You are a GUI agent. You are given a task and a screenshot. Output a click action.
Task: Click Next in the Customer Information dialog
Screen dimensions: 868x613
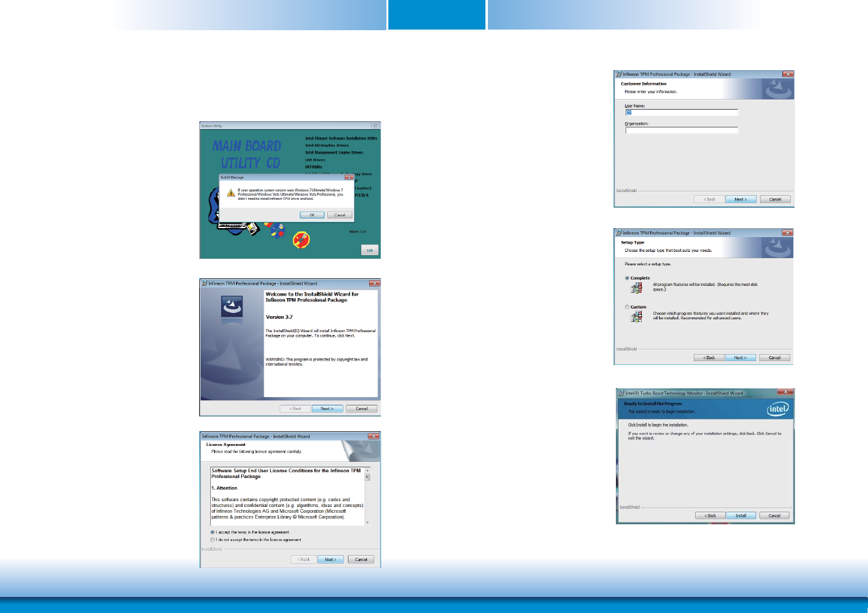741,200
